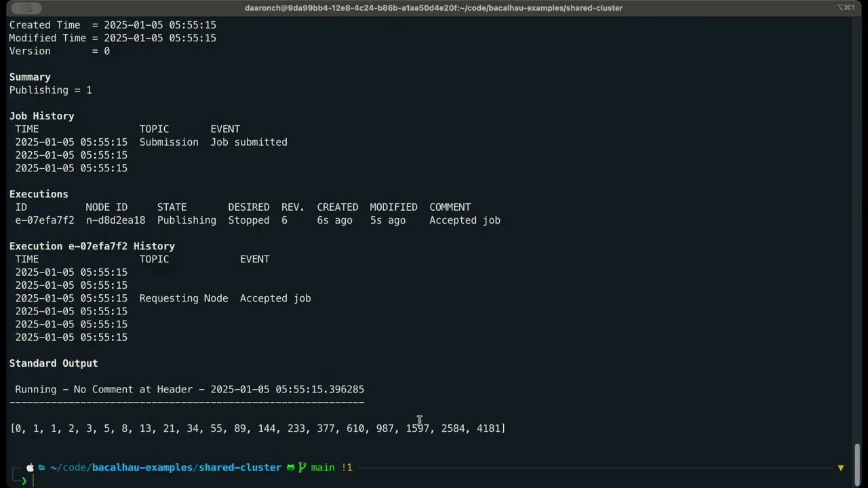Click the Apple logo icon in prompt
868x488 pixels.
pyautogui.click(x=30, y=468)
